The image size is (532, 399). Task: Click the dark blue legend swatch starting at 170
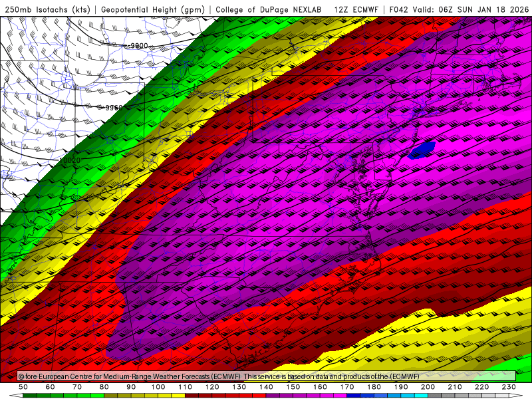pyautogui.click(x=354, y=396)
